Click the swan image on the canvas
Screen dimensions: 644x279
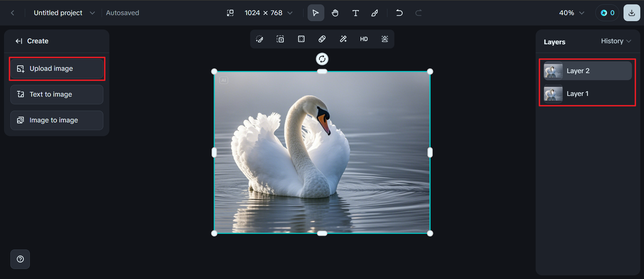click(322, 152)
